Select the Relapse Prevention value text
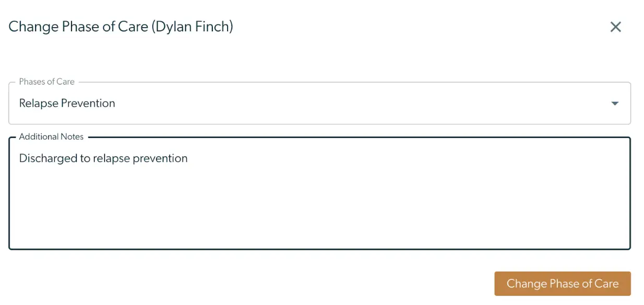Image resolution: width=644 pixels, height=305 pixels. (67, 103)
